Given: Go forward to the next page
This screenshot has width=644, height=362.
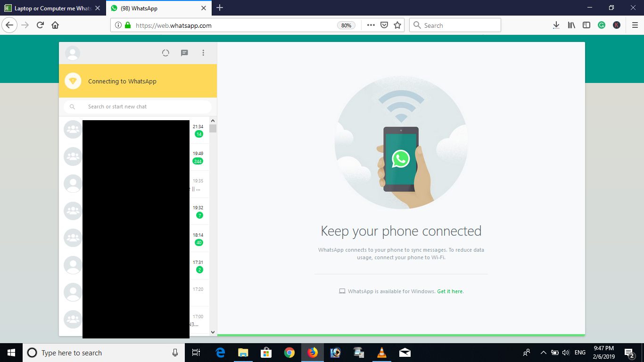Looking at the screenshot, I should [x=25, y=25].
